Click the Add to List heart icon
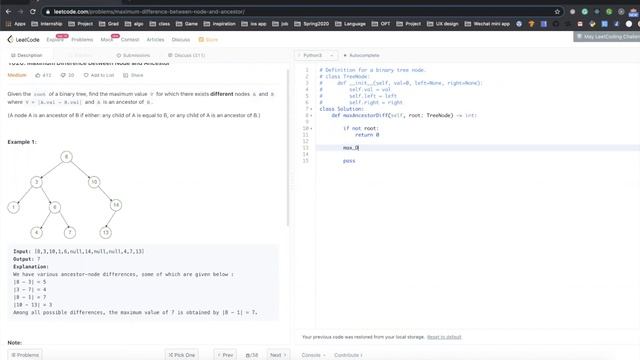The height and width of the screenshot is (360, 640). [86, 75]
